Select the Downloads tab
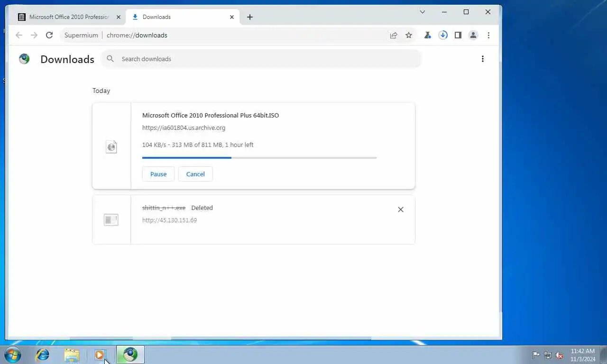 pos(183,17)
